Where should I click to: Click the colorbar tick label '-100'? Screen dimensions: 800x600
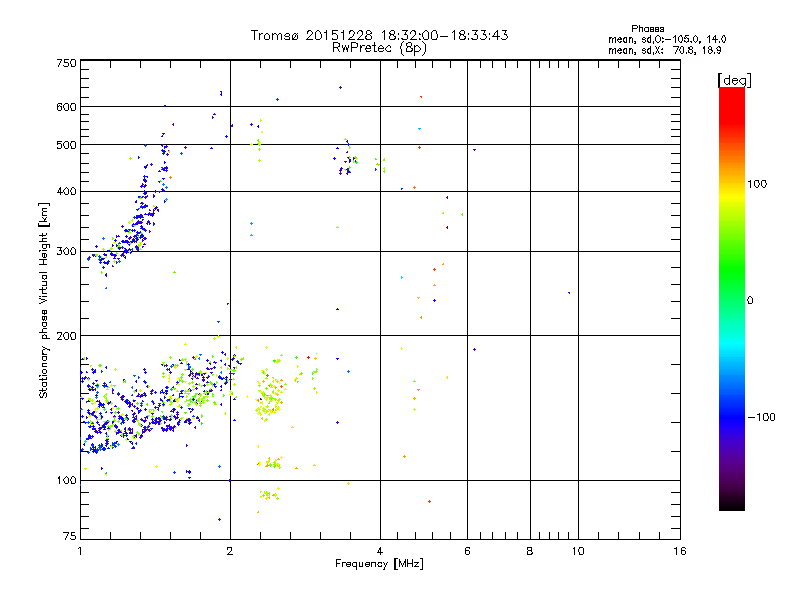point(762,417)
